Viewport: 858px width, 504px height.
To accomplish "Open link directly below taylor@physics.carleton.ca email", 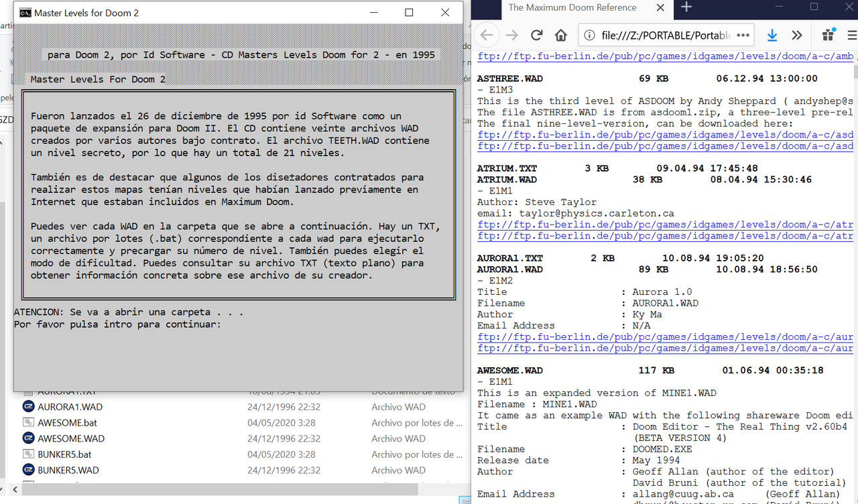I will pos(665,225).
